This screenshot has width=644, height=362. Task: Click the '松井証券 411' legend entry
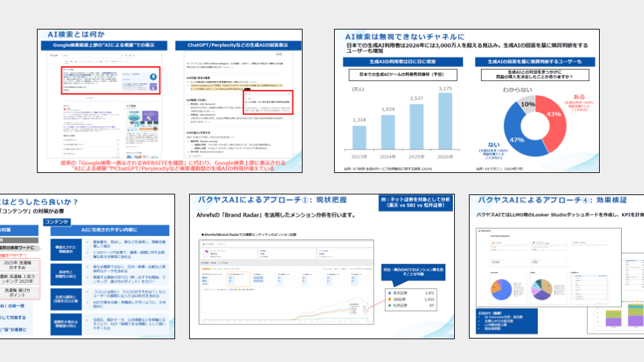415,305
